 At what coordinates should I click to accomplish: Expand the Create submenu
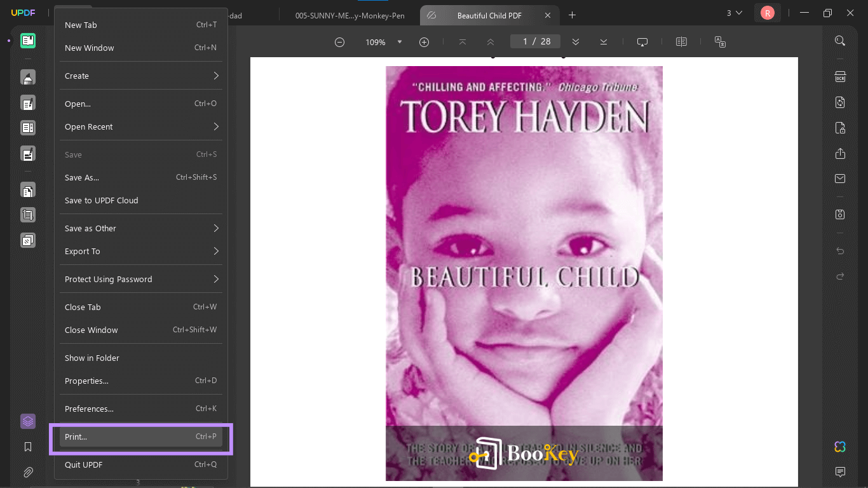click(x=140, y=76)
